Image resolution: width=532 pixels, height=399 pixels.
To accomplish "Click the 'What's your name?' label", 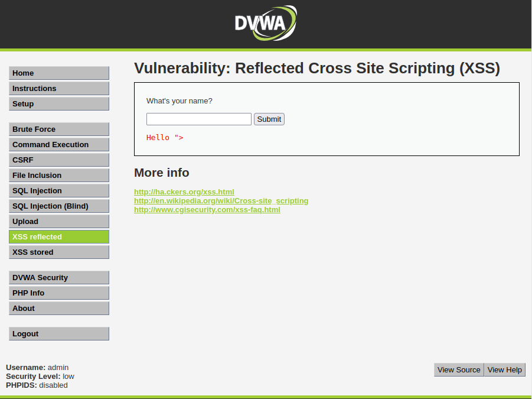I will (179, 101).
